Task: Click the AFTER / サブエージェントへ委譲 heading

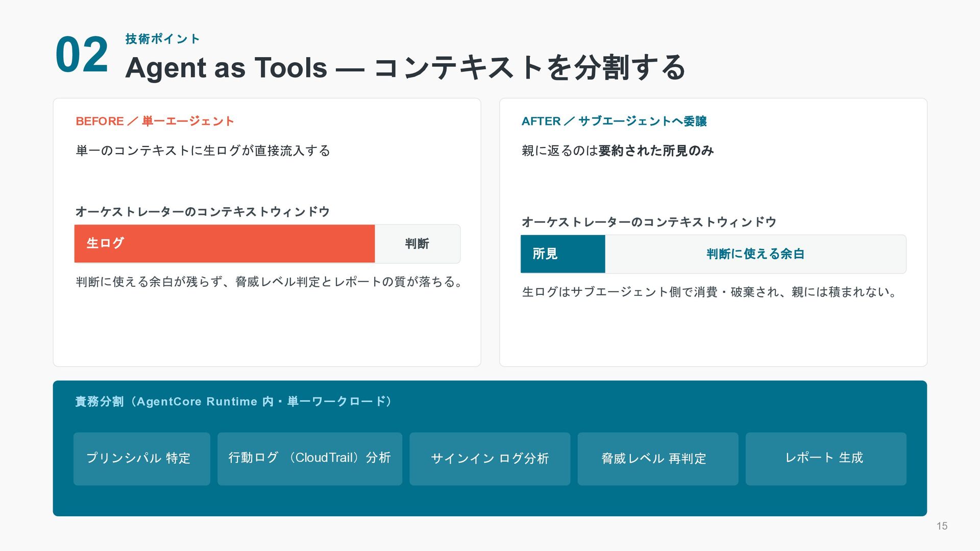Action: pyautogui.click(x=614, y=121)
